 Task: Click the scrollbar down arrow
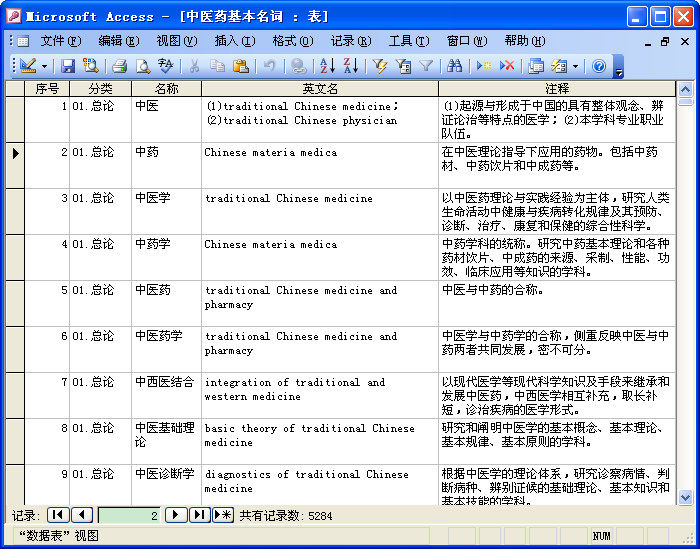686,497
